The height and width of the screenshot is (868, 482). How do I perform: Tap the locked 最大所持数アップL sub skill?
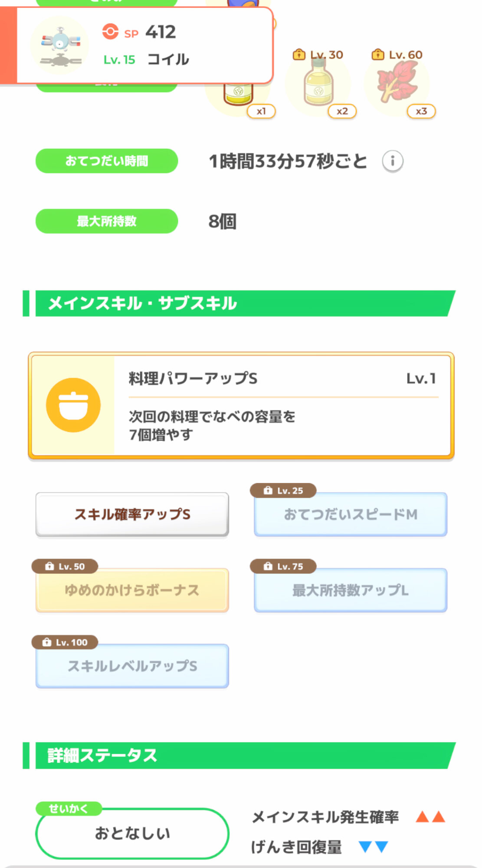pos(351,590)
